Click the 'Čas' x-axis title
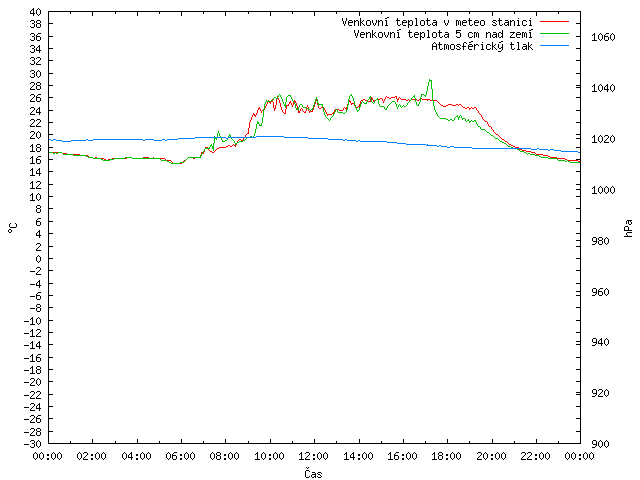Image resolution: width=640 pixels, height=480 pixels. (x=313, y=473)
